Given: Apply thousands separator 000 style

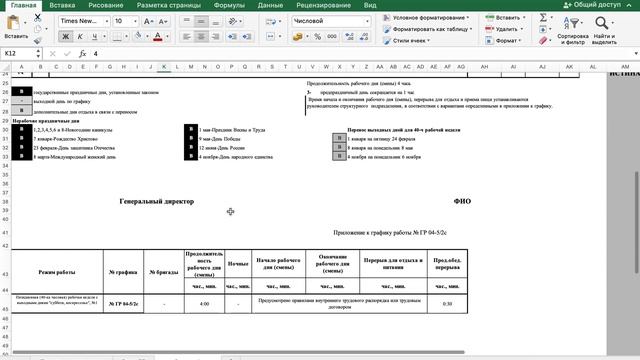Looking at the screenshot, I should click(332, 37).
